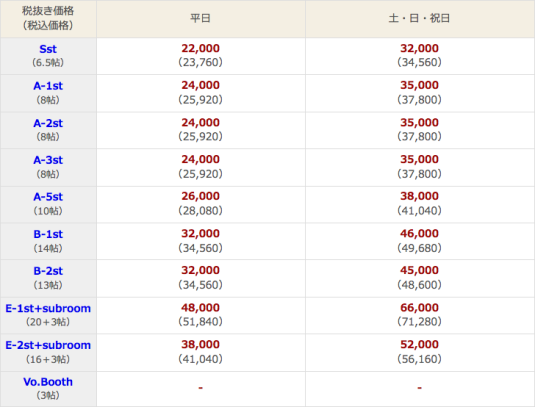Click B-2st weekend price 45,000
This screenshot has width=535, height=407.
419,271
